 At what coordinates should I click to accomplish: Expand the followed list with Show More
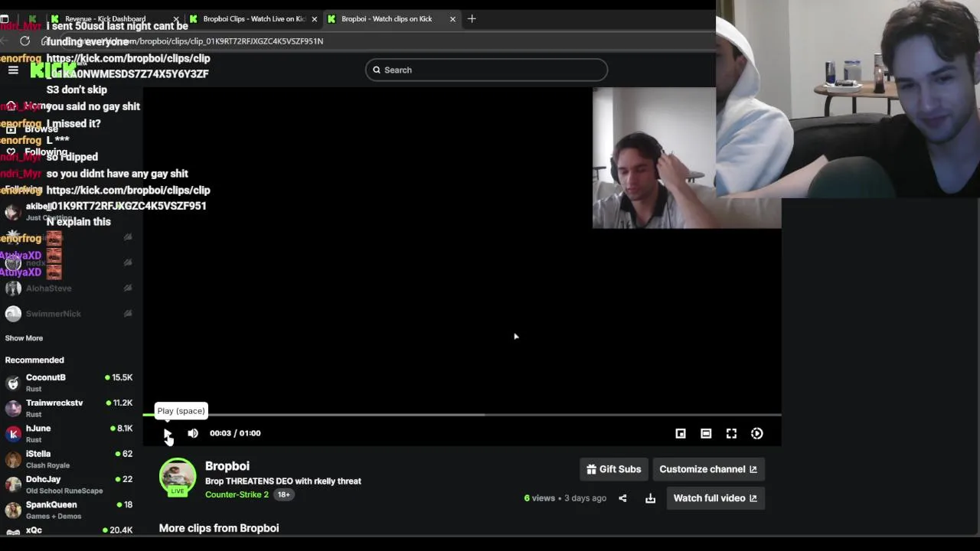pos(24,338)
